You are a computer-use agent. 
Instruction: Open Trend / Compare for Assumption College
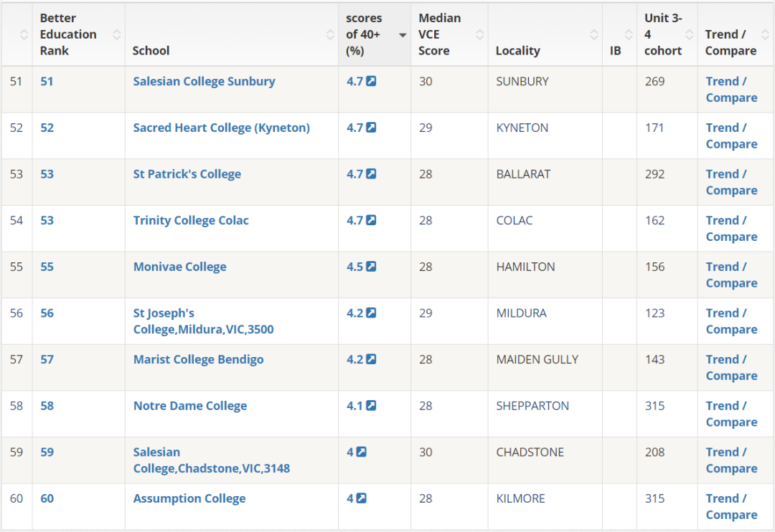(731, 506)
